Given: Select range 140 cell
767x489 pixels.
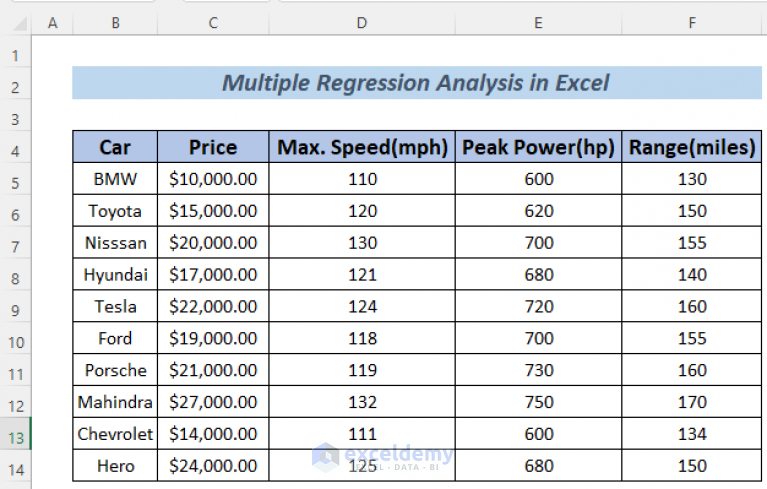Looking at the screenshot, I should coord(692,274).
